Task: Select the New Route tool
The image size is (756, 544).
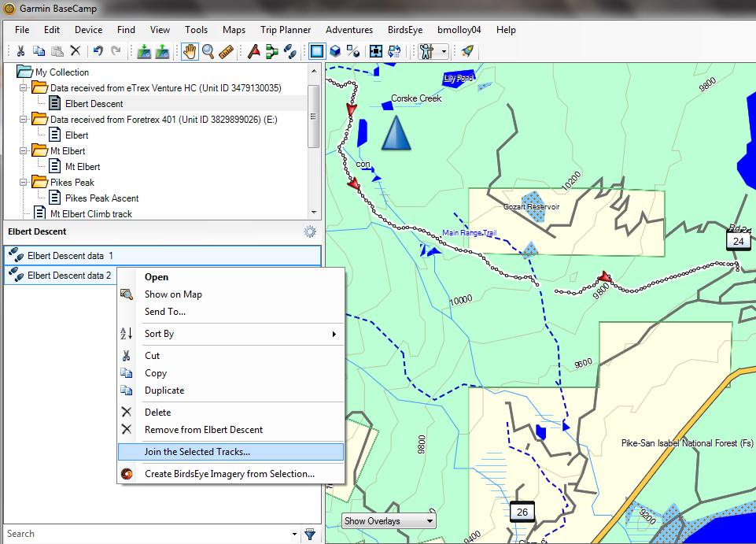Action: coord(272,51)
